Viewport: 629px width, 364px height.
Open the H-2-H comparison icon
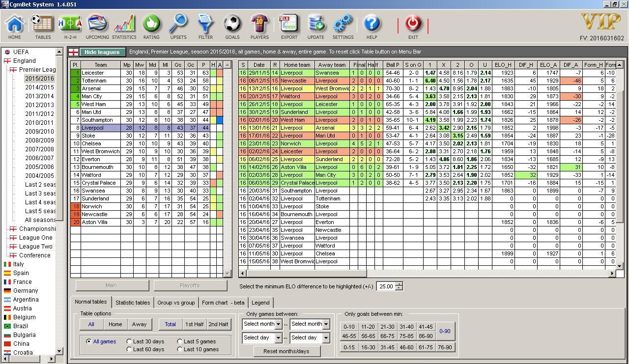(x=70, y=27)
